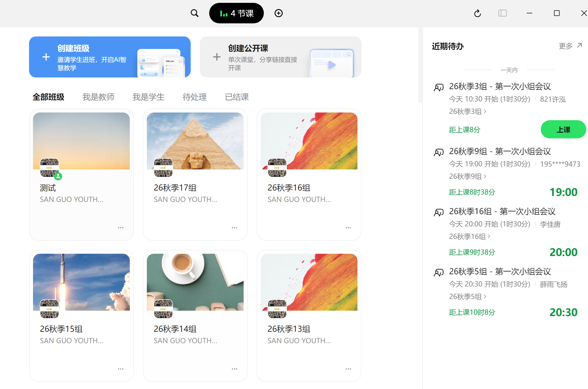The image size is (588, 389).
Task: Click the 26秋季14组 class avatar icon
Action: click(x=163, y=309)
